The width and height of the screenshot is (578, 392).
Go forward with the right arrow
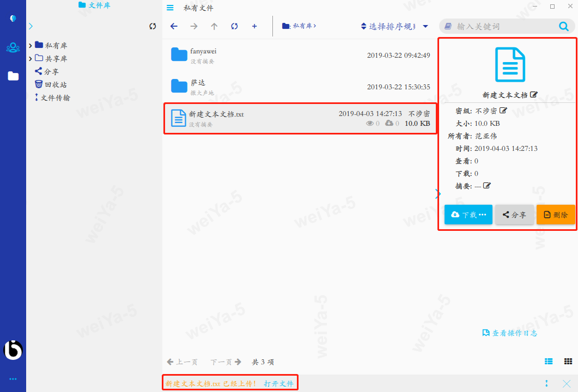(x=194, y=26)
